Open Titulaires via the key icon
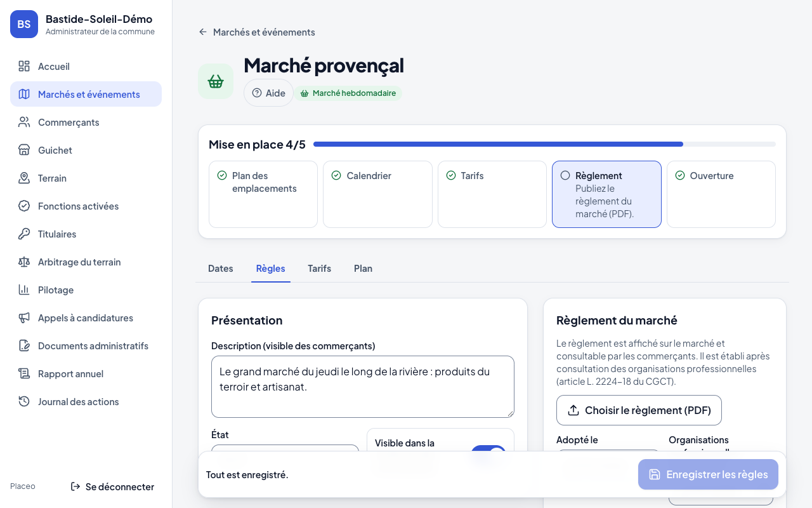Screen dimensions: 812x508 [x=24, y=234]
